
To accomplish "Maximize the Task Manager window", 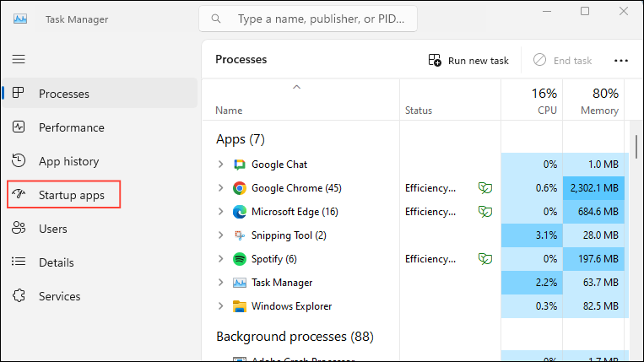I will coord(585,12).
